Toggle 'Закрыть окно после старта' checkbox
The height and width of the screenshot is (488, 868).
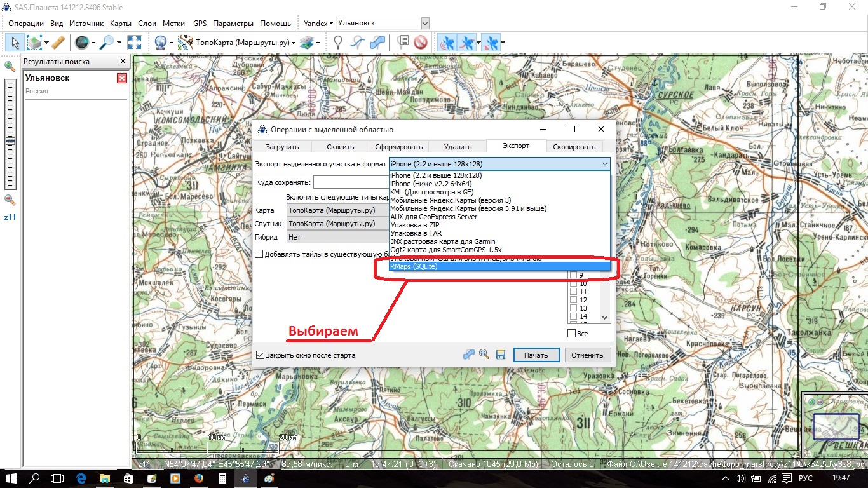coord(260,355)
